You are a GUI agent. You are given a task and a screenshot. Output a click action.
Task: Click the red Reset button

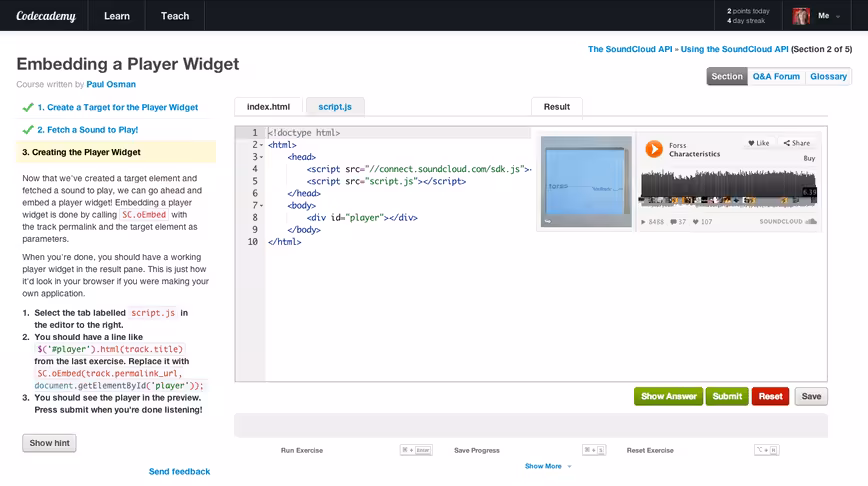coord(770,396)
